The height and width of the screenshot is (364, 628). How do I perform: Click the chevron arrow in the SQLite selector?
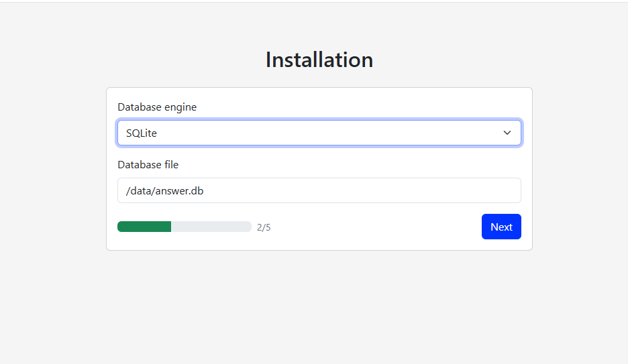(507, 133)
